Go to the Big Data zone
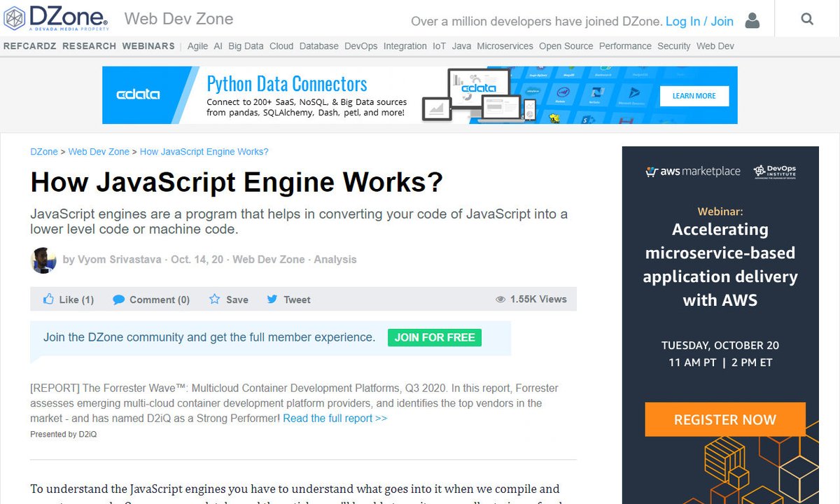The image size is (840, 504). (246, 46)
